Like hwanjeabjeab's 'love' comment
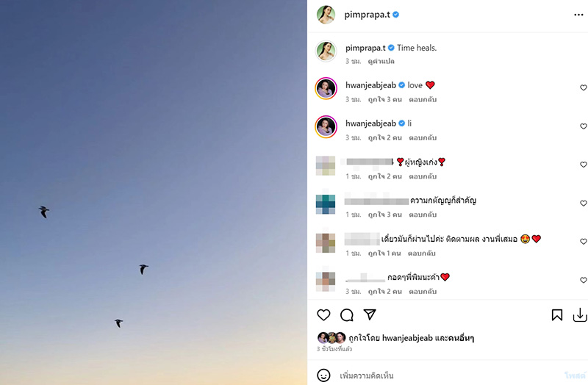This screenshot has height=385, width=588. pyautogui.click(x=584, y=88)
